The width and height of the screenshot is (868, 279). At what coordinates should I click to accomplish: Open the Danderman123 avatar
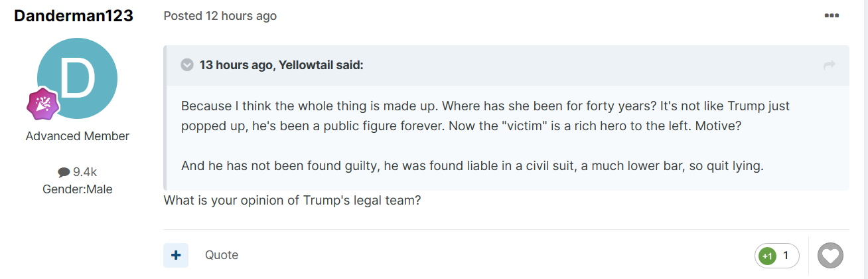(x=78, y=78)
